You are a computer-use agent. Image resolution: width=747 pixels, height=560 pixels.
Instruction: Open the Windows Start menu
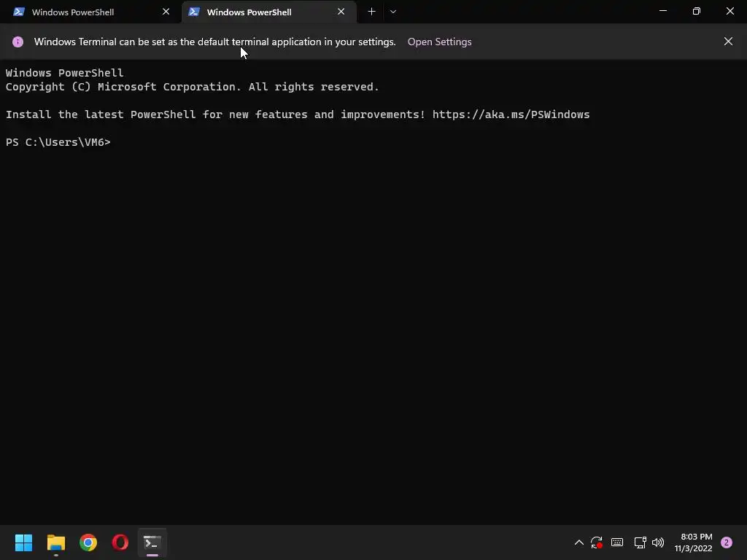pyautogui.click(x=23, y=542)
